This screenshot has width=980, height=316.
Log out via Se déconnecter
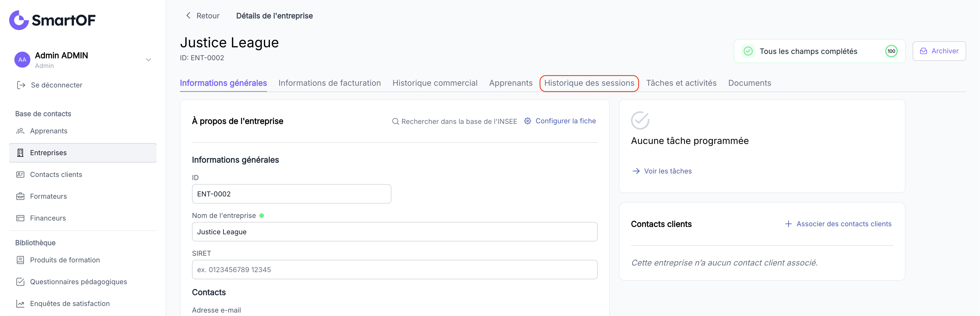point(56,85)
